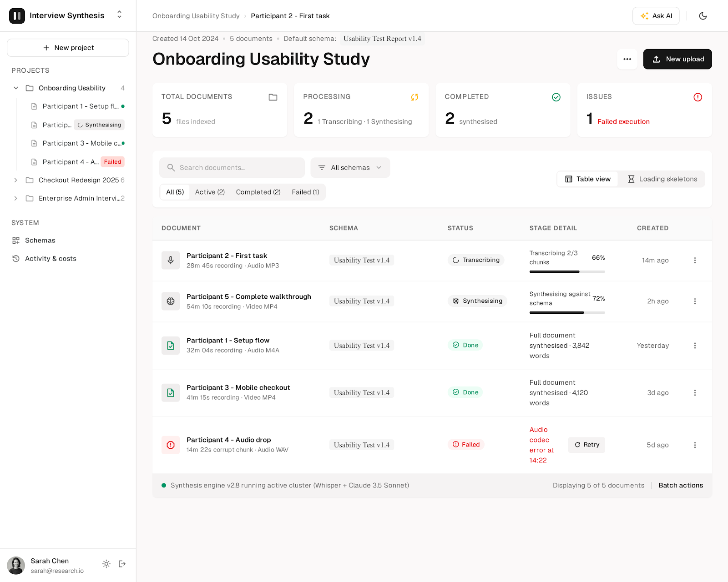Collapse the Onboarding Usability project folder
Screen dimensions: 728x582
[16, 88]
